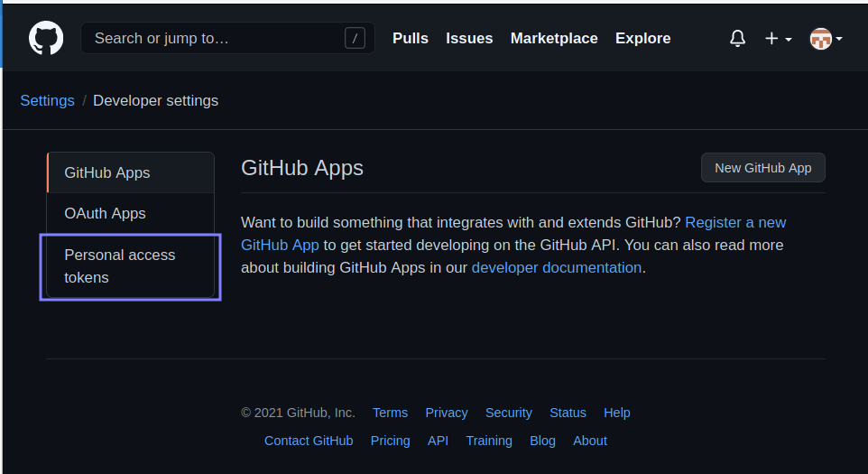Image resolution: width=868 pixels, height=474 pixels.
Task: Open Issues in top navigation
Action: point(469,39)
